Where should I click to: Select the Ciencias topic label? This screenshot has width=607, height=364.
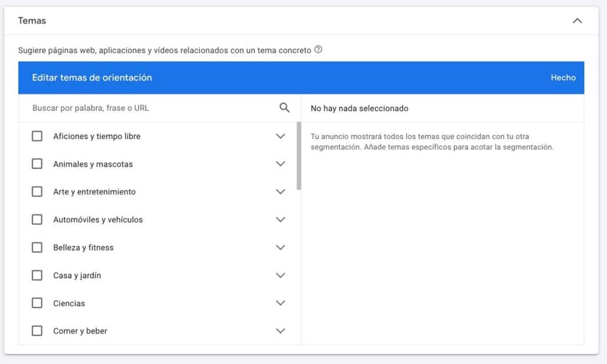[x=69, y=303]
